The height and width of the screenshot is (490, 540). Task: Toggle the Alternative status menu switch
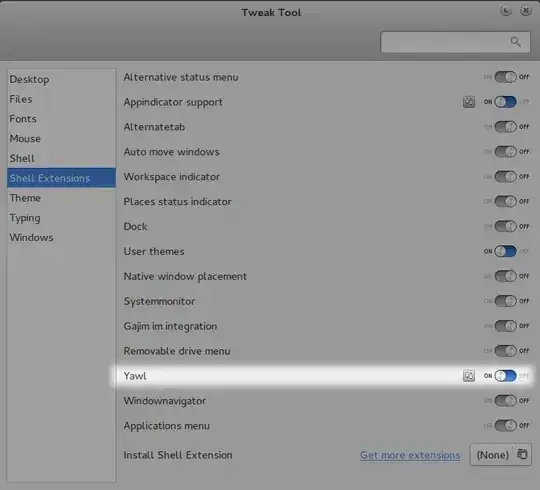[x=506, y=77]
